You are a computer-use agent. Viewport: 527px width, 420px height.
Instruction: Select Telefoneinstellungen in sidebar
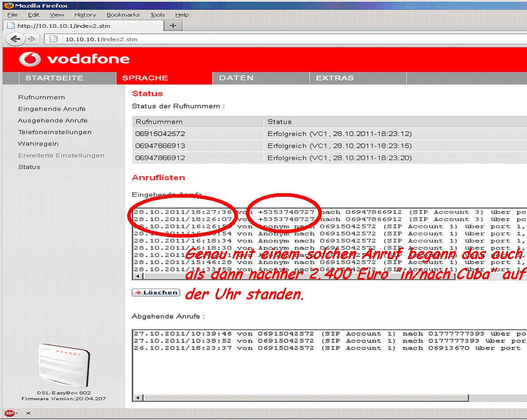pyautogui.click(x=55, y=132)
